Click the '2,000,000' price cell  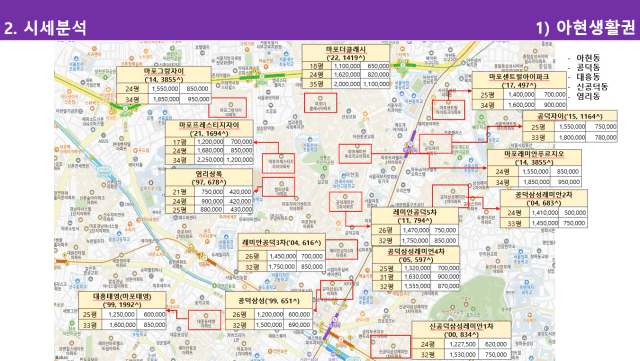pos(347,84)
